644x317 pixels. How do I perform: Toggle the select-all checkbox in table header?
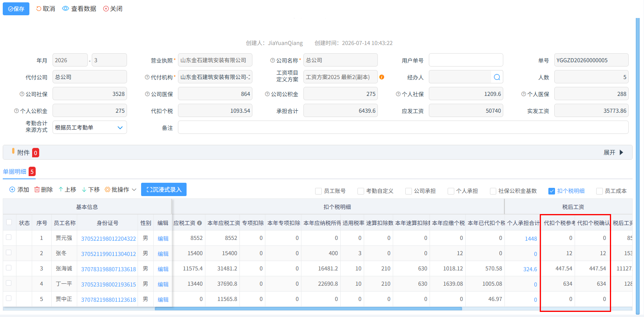[x=9, y=222]
